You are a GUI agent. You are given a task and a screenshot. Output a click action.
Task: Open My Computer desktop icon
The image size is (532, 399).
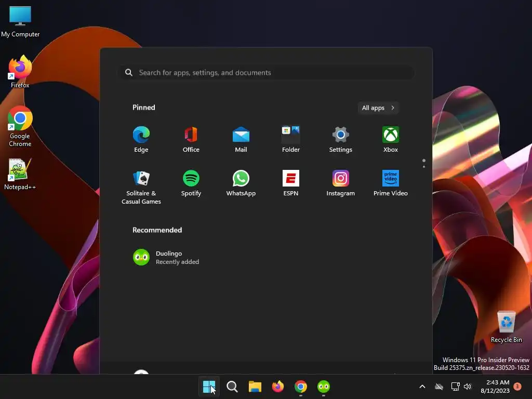(x=20, y=21)
